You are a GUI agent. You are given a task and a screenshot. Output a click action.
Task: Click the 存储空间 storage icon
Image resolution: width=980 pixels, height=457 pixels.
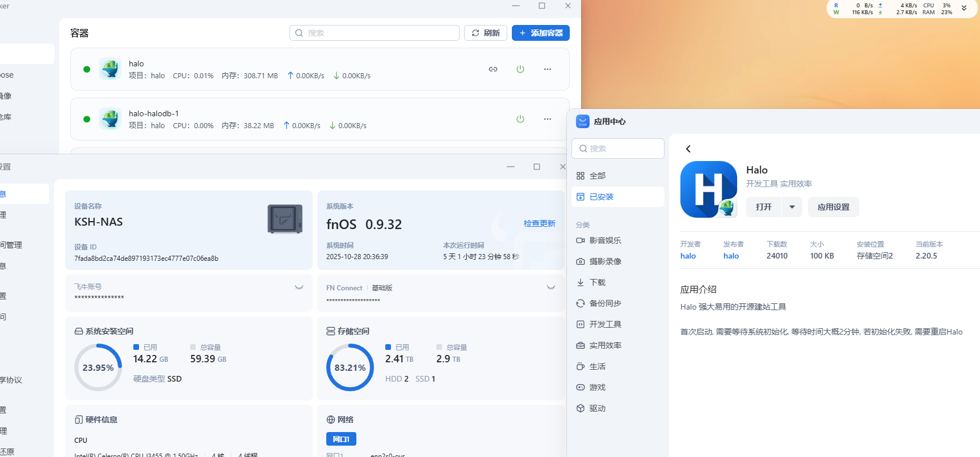[331, 331]
